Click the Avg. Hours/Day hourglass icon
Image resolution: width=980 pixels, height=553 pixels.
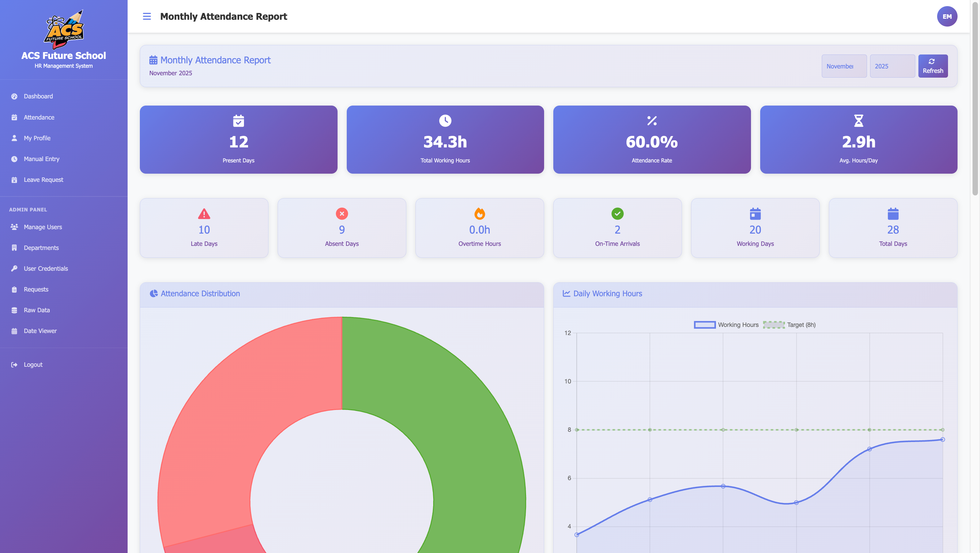pyautogui.click(x=858, y=121)
